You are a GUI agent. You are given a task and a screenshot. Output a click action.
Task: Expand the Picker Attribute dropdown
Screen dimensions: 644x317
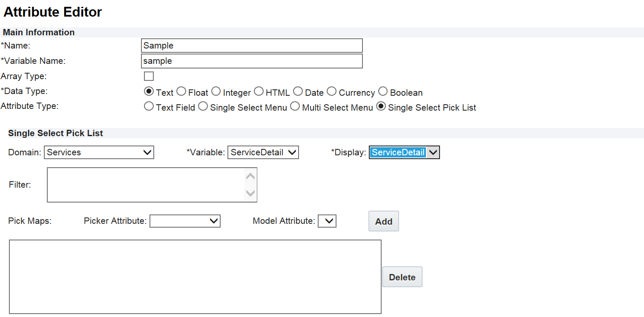tap(185, 221)
